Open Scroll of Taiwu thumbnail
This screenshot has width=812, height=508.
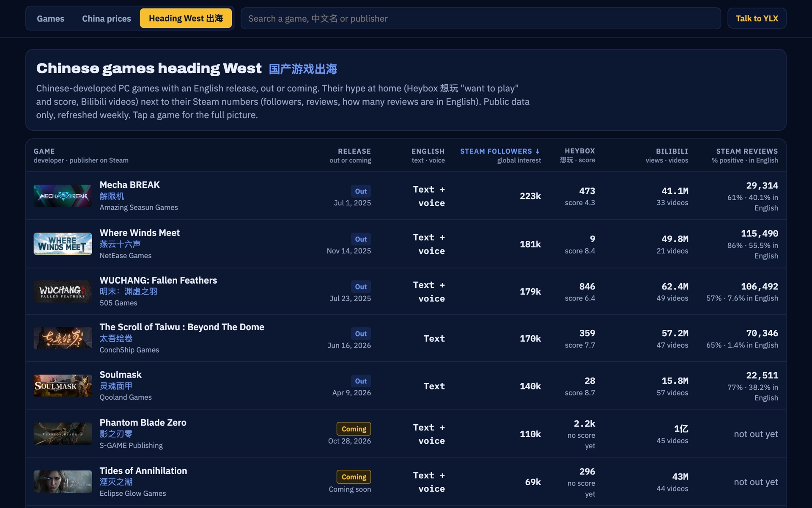[63, 338]
